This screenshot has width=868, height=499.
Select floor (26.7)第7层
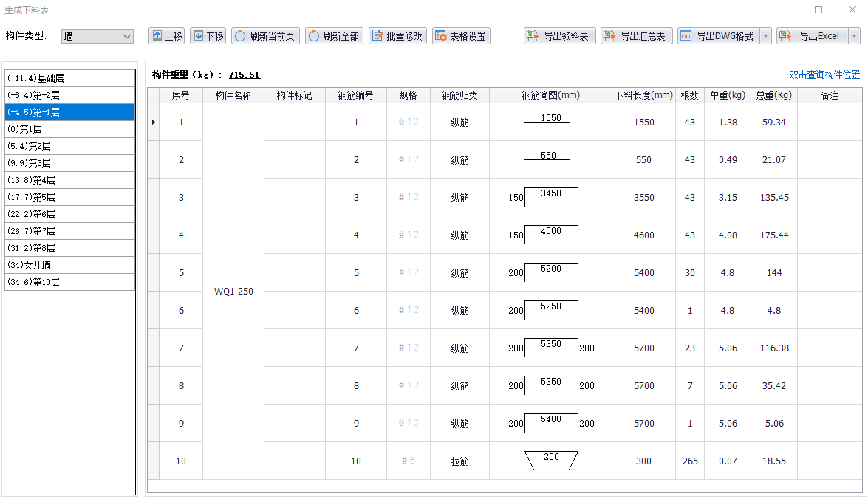point(69,231)
